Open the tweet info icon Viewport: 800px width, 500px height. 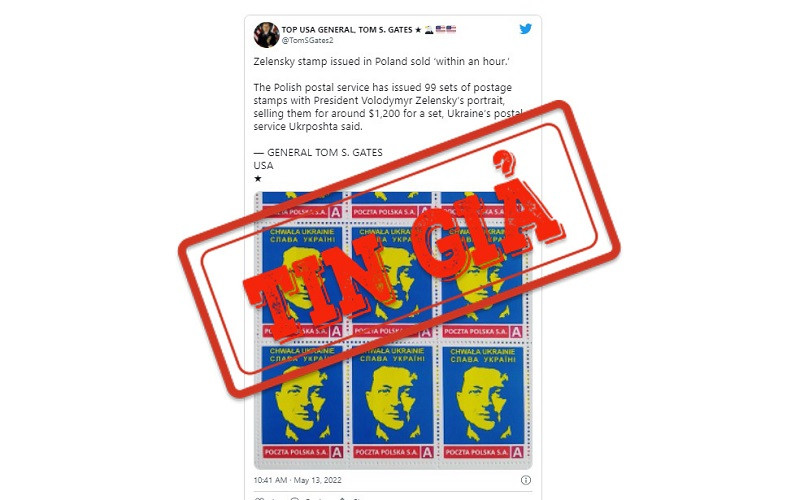click(x=526, y=480)
